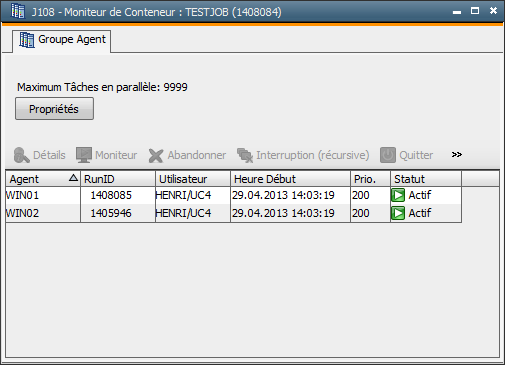Viewport: 505px width, 365px height.
Task: Toggle the Agent sort direction arrow
Action: click(x=73, y=178)
